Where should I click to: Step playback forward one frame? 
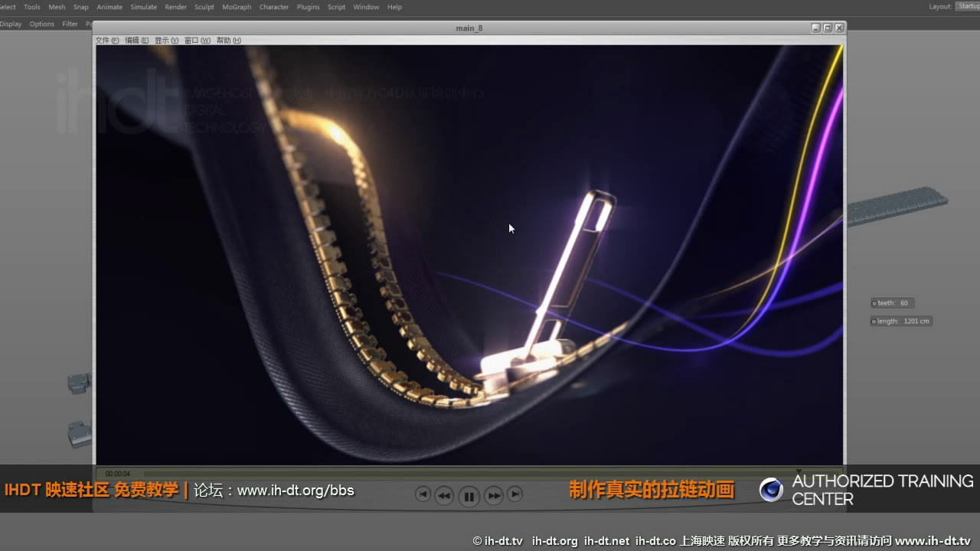(515, 495)
